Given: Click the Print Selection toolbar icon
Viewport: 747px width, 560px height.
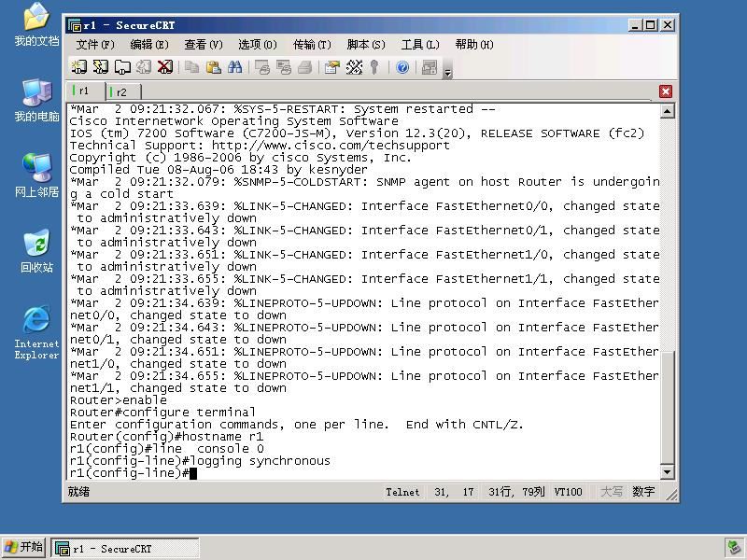Looking at the screenshot, I should 284,67.
